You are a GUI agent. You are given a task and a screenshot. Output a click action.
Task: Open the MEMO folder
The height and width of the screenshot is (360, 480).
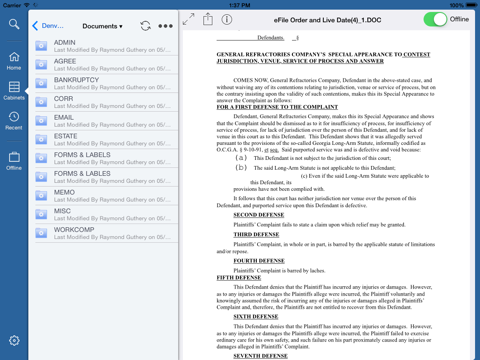point(106,195)
